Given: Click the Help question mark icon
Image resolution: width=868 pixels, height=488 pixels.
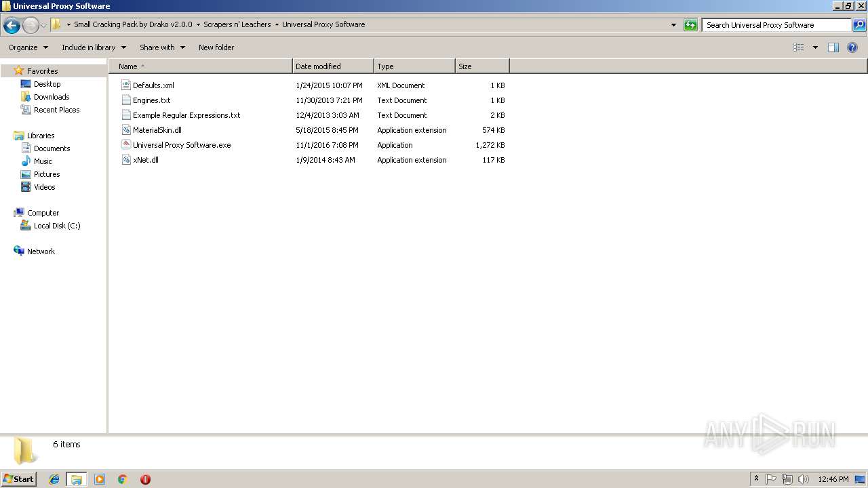Looking at the screenshot, I should (x=853, y=47).
